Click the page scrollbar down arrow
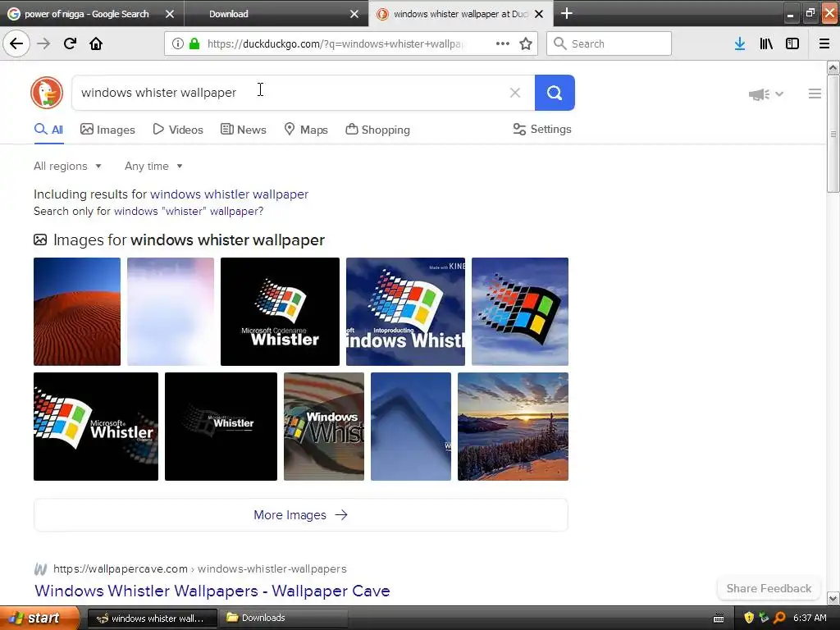840x630 pixels. click(833, 598)
